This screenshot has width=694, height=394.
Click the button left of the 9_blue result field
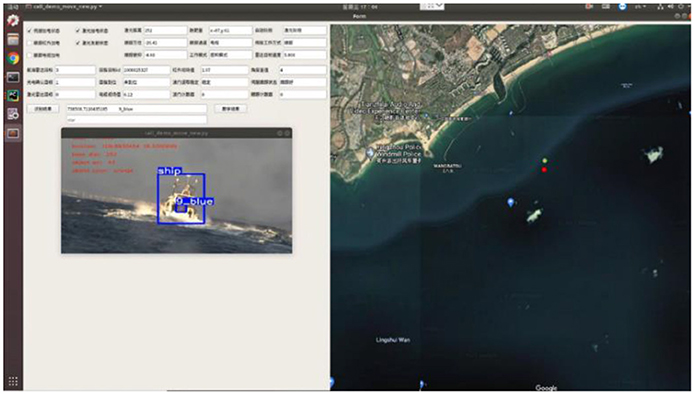(43, 108)
